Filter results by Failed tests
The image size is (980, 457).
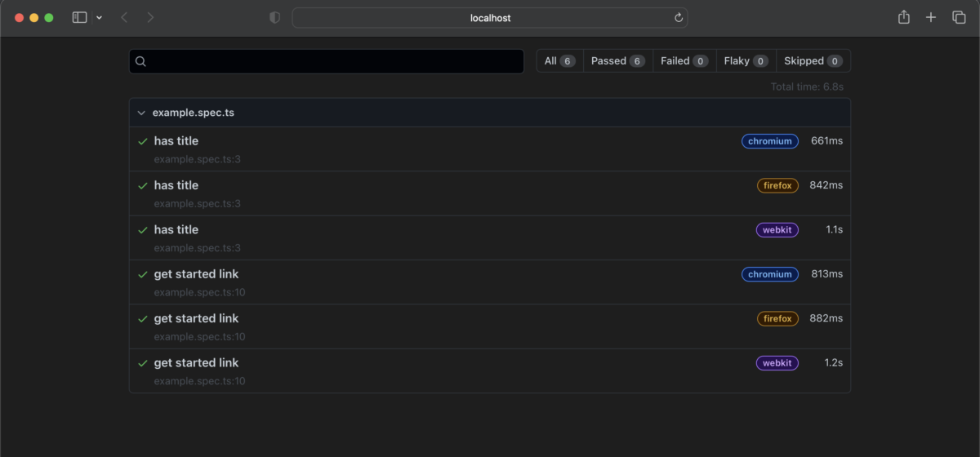click(x=684, y=61)
